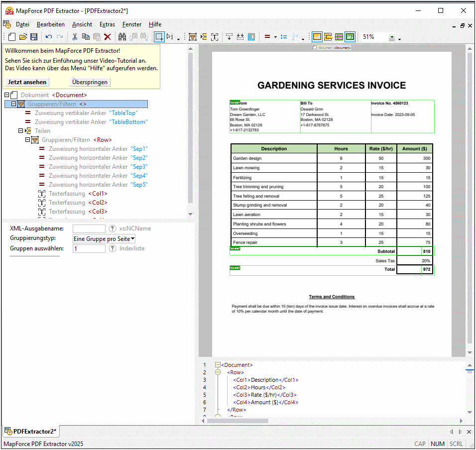Image resolution: width=476 pixels, height=450 pixels.
Task: Open the Bearbeiten menu
Action: point(51,24)
